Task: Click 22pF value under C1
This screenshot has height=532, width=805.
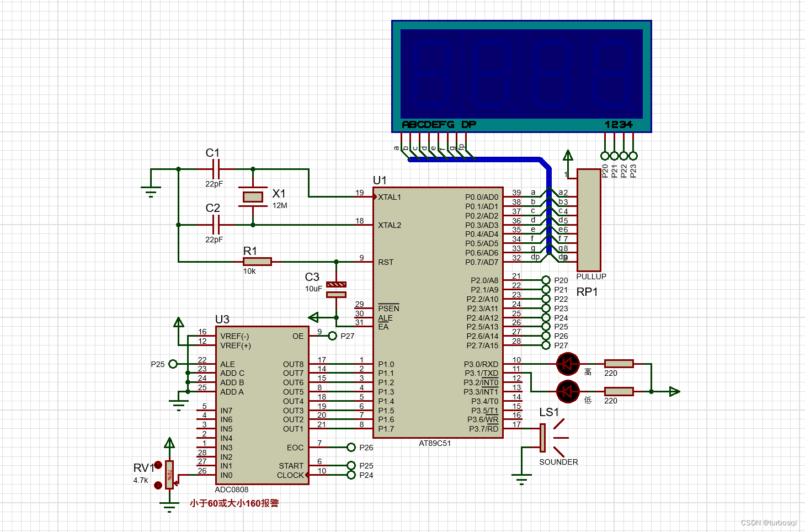Action: [x=214, y=184]
